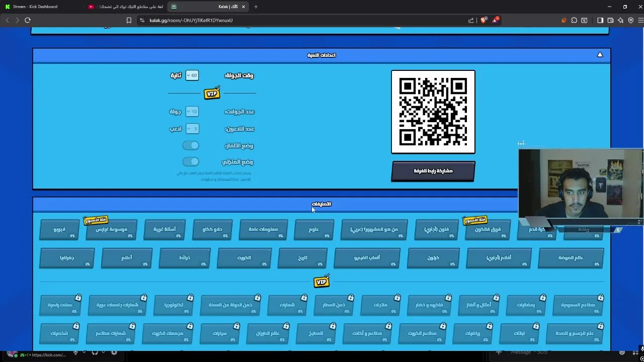
Task: Click the locked شعارات جامعات عربية category
Action: pyautogui.click(x=117, y=305)
